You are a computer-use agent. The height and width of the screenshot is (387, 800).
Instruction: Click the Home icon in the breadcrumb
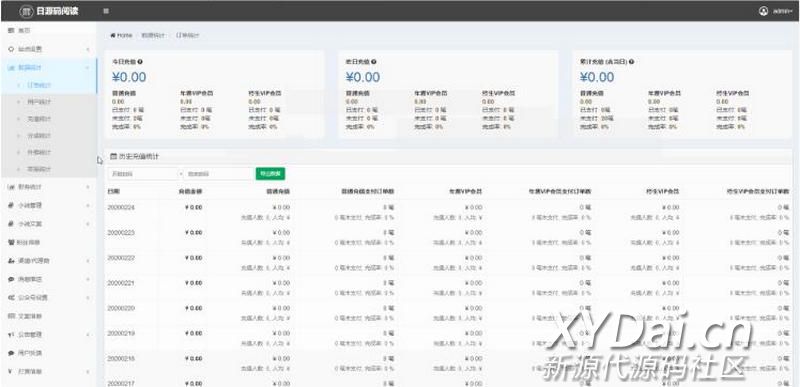113,36
